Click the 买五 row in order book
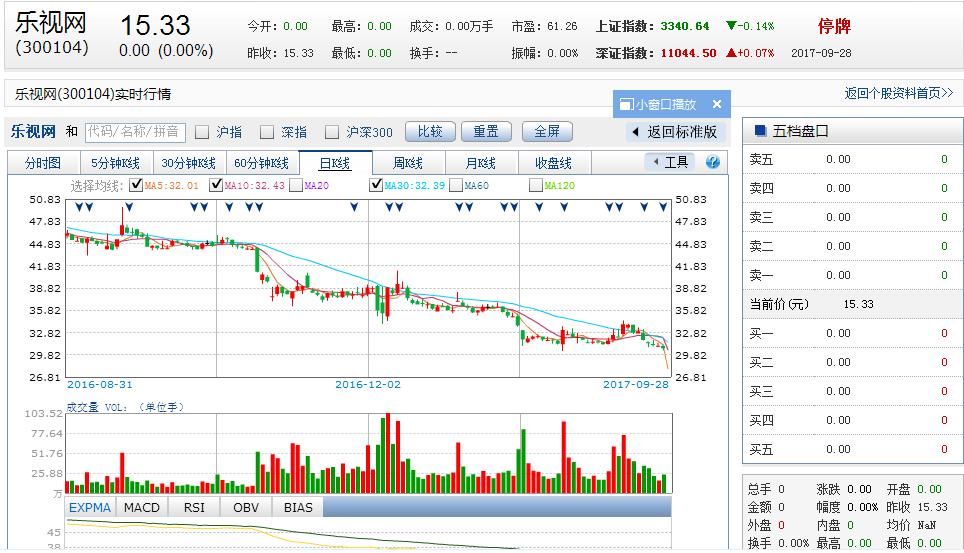This screenshot has width=964, height=553. tap(852, 449)
